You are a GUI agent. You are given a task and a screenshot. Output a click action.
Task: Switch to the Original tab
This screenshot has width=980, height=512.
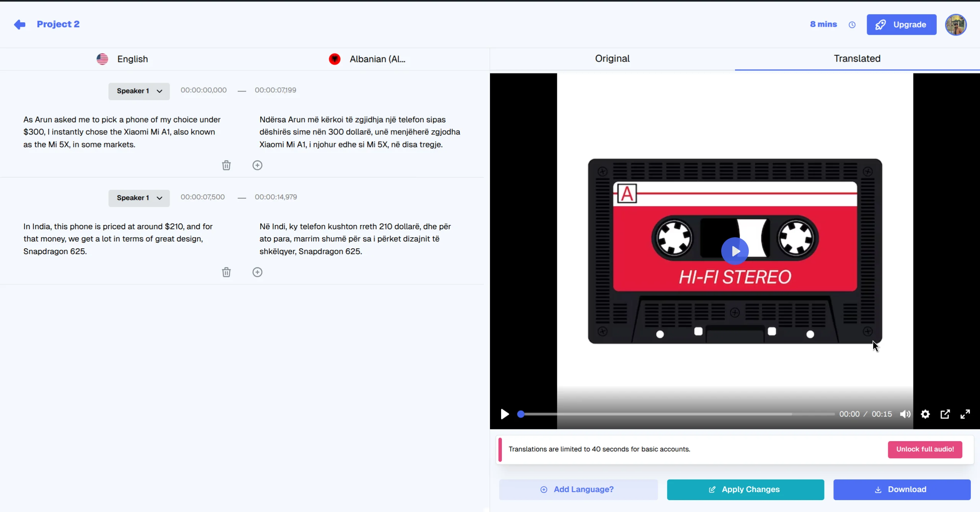(x=612, y=59)
